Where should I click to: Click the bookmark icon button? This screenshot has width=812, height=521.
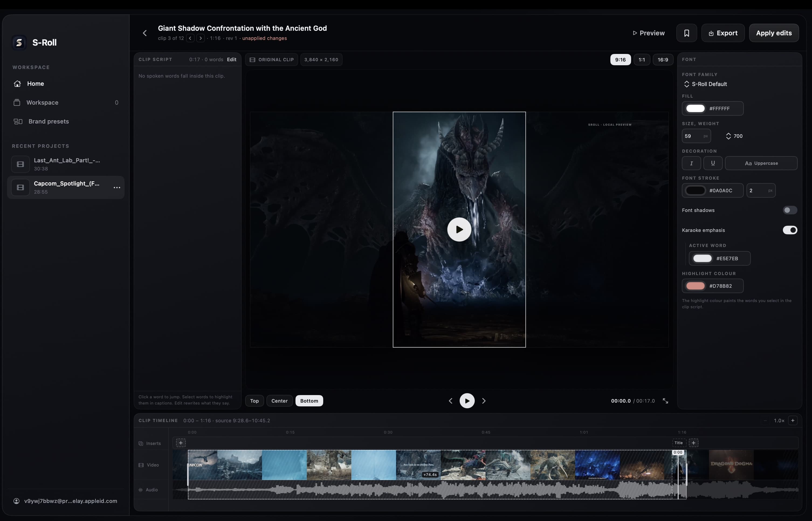(687, 33)
